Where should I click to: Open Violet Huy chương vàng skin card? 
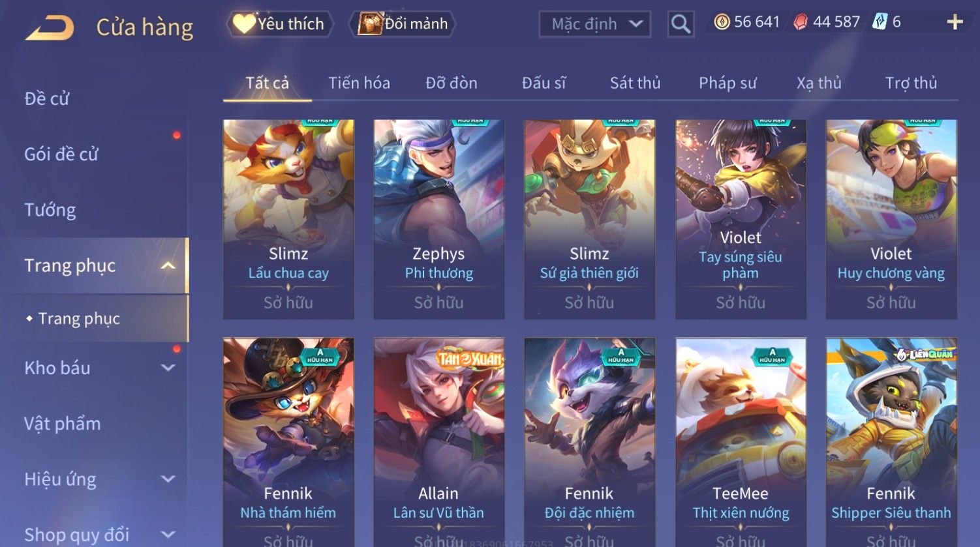click(891, 219)
